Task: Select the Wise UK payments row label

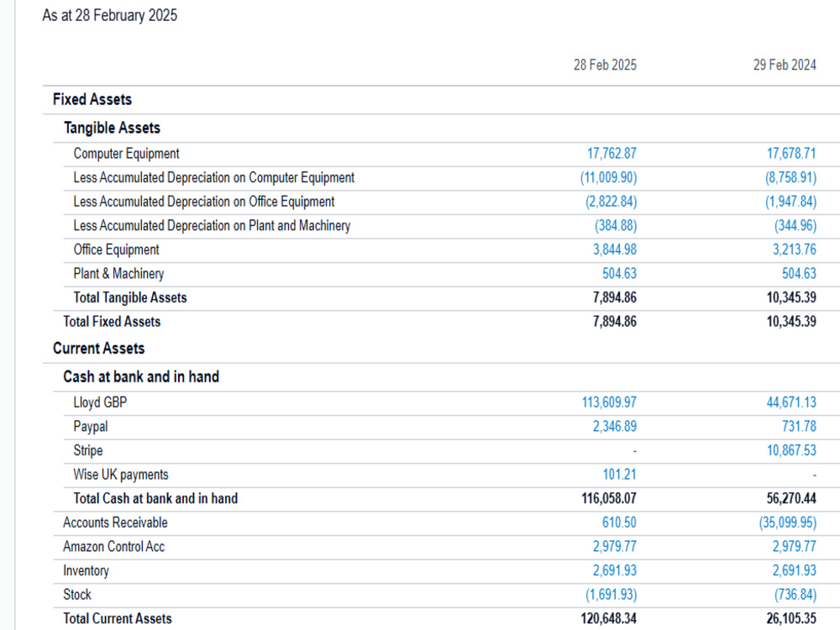Action: click(x=120, y=475)
